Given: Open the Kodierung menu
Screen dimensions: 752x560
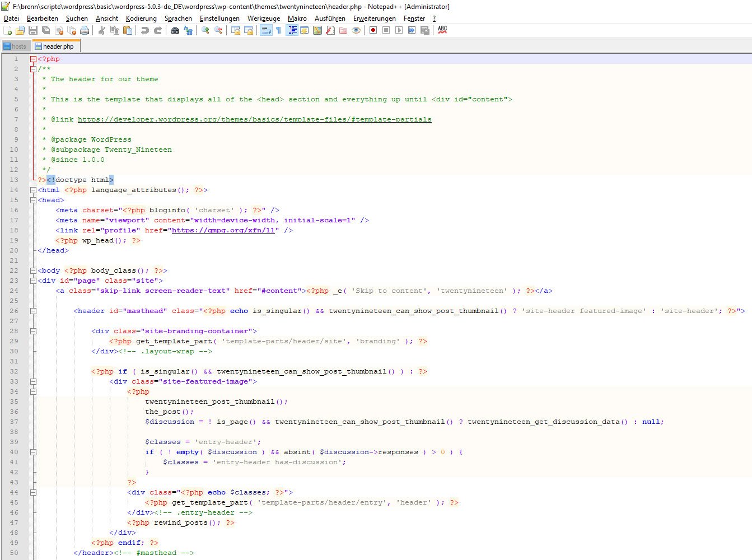Looking at the screenshot, I should coord(141,18).
